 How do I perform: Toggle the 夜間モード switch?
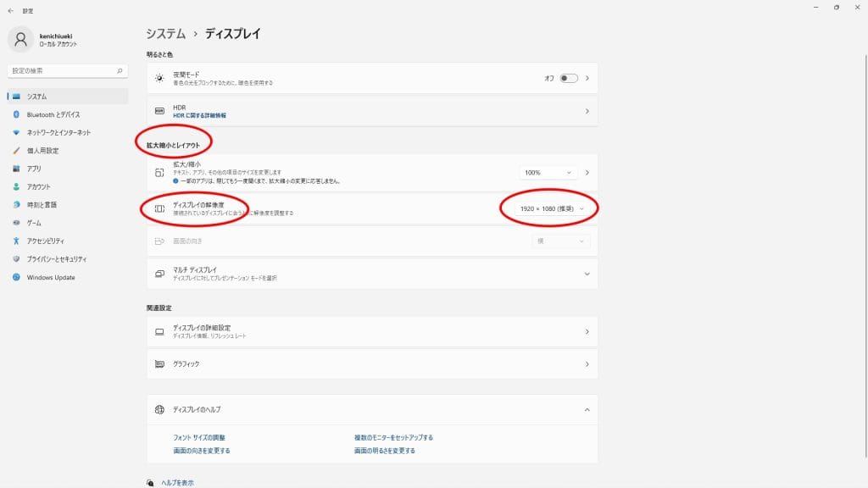(x=569, y=78)
